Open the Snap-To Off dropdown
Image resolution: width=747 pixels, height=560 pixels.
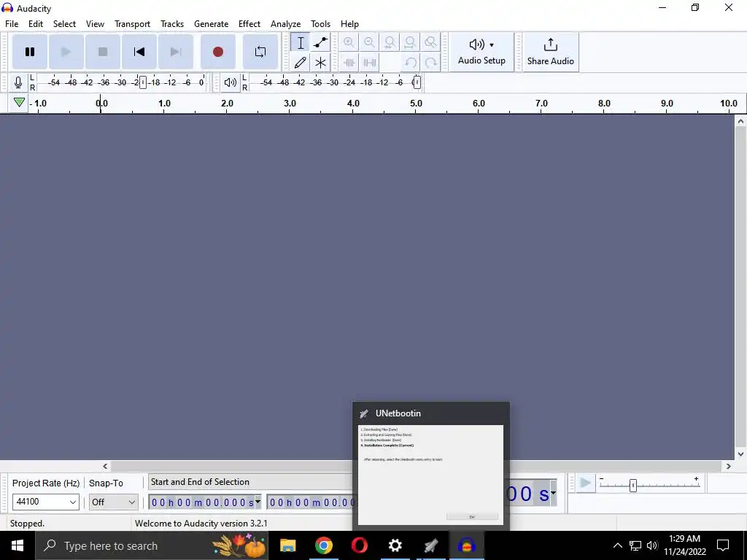pos(113,502)
